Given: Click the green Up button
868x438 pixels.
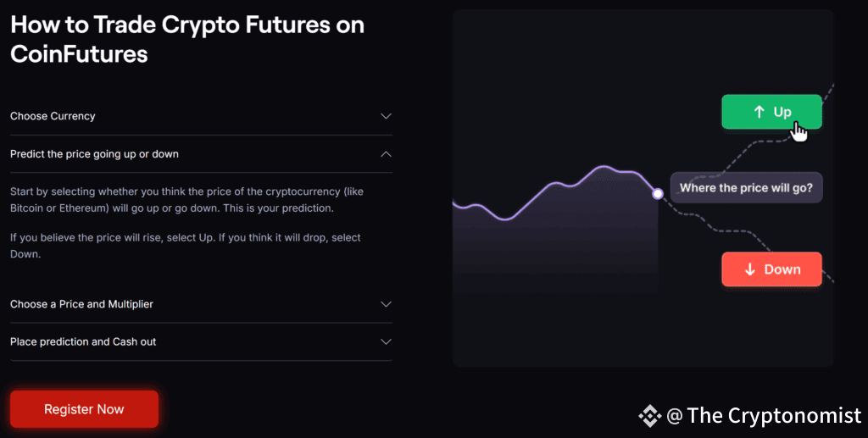Looking at the screenshot, I should (771, 112).
